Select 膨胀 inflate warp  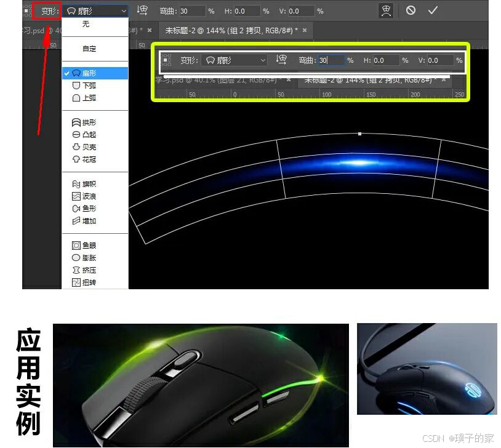click(x=95, y=258)
